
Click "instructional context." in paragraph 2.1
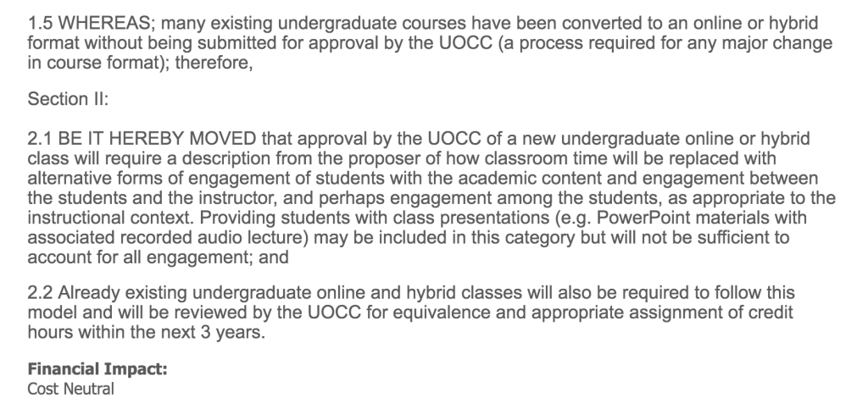click(111, 218)
